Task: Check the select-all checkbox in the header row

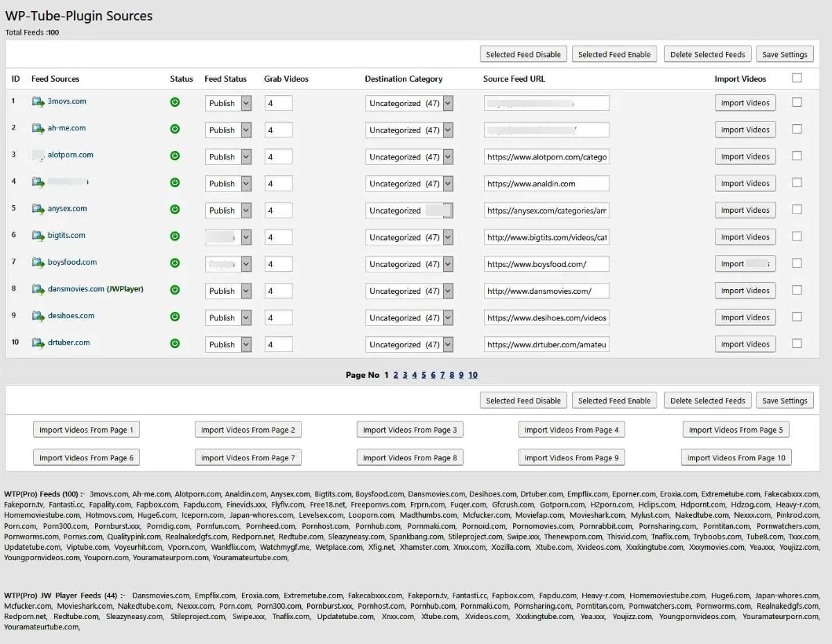Action: (x=797, y=78)
